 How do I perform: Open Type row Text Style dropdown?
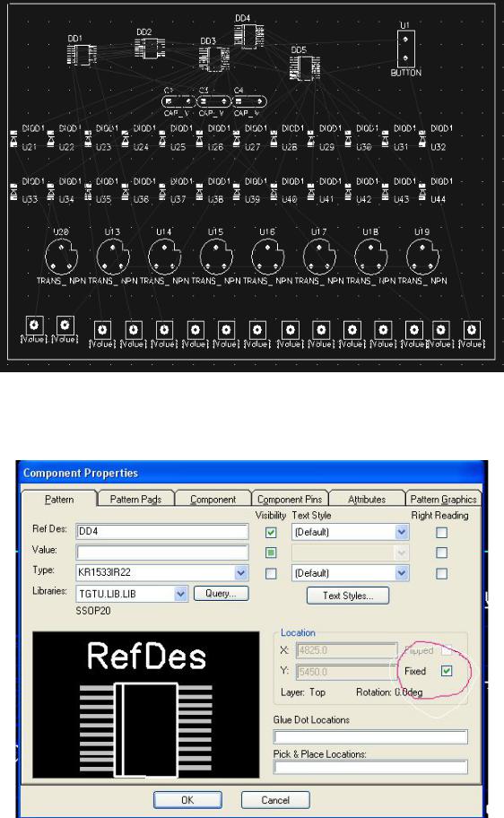click(x=401, y=573)
